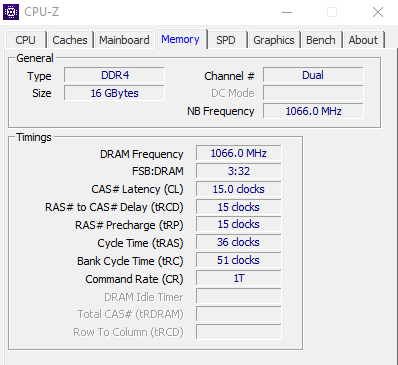
Task: Click the Channel # label
Action: pos(229,76)
